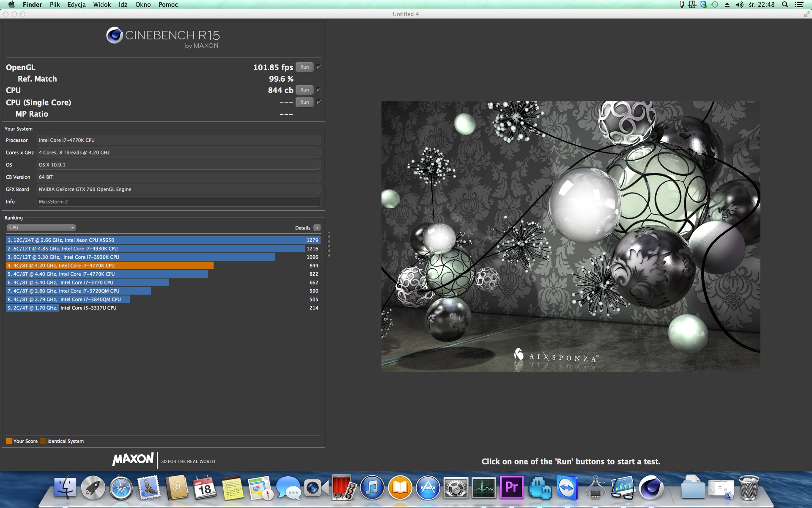Select ranking row Intel Core i7-3930K CPU
The image size is (812, 508).
click(163, 257)
